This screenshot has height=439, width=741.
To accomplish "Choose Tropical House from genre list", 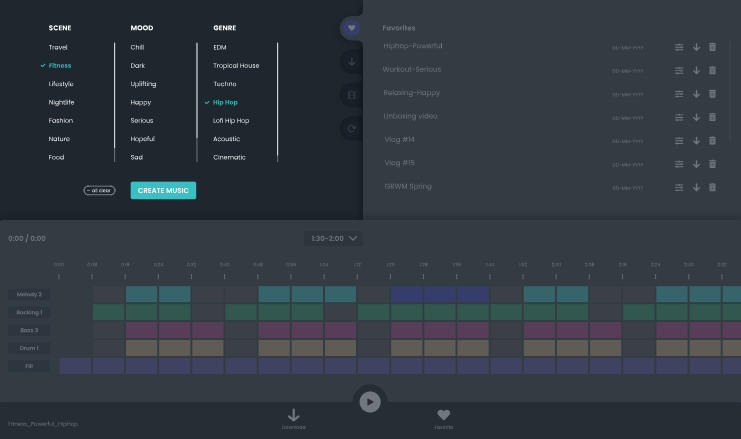I will (236, 66).
